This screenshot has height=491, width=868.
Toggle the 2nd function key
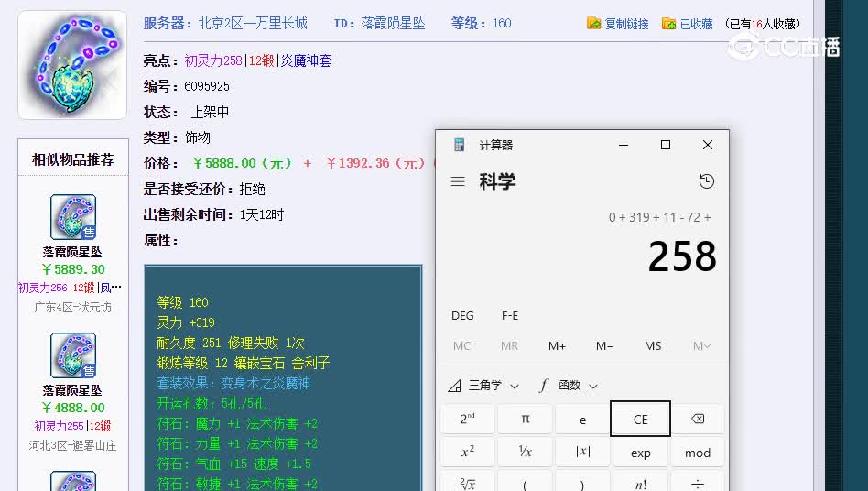pyautogui.click(x=468, y=419)
